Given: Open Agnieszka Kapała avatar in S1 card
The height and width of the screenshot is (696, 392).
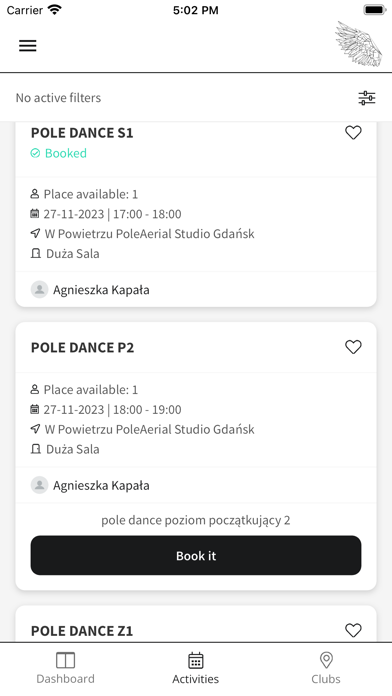Looking at the screenshot, I should [x=40, y=289].
